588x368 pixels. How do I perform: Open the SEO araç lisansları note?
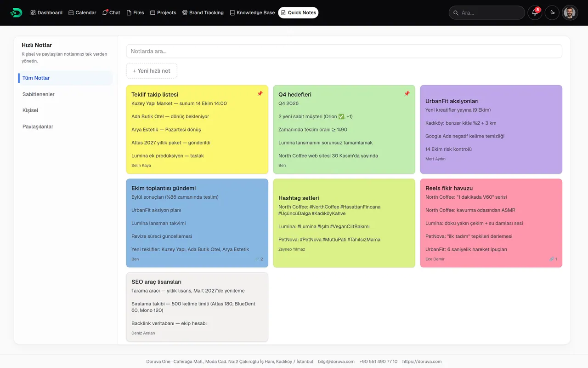click(197, 307)
